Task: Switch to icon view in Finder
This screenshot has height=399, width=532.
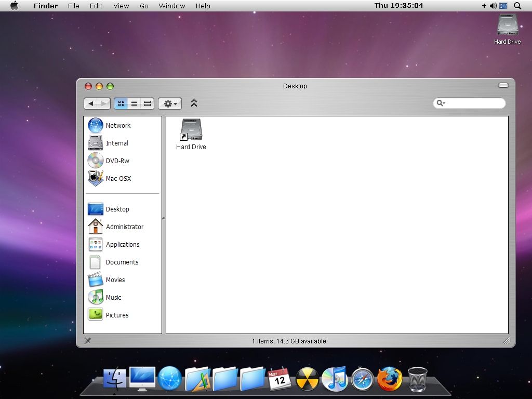Action: tap(121, 103)
